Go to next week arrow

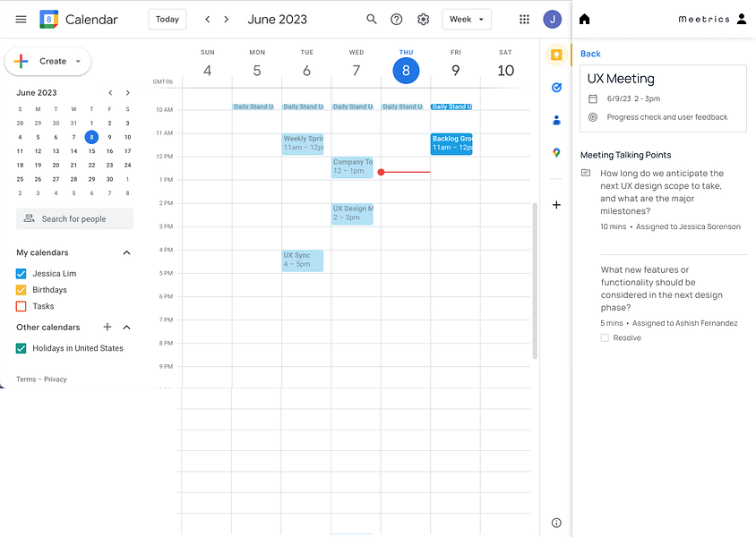[x=226, y=20]
